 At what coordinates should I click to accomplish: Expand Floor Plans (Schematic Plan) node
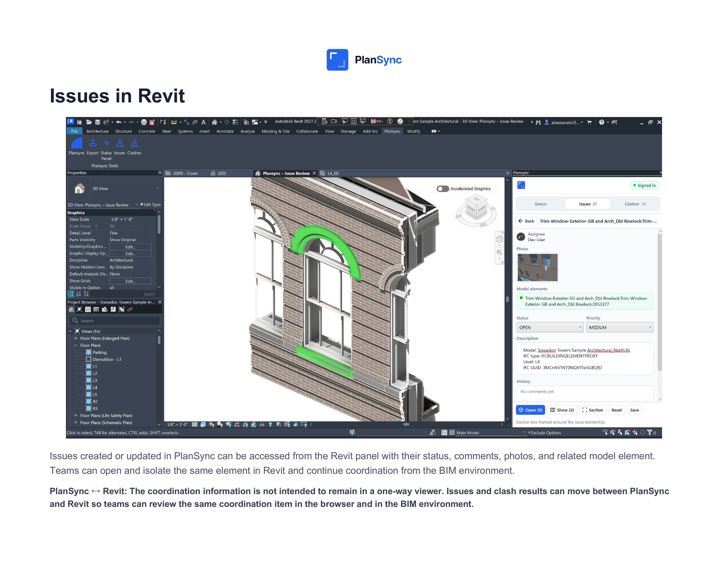76,423
